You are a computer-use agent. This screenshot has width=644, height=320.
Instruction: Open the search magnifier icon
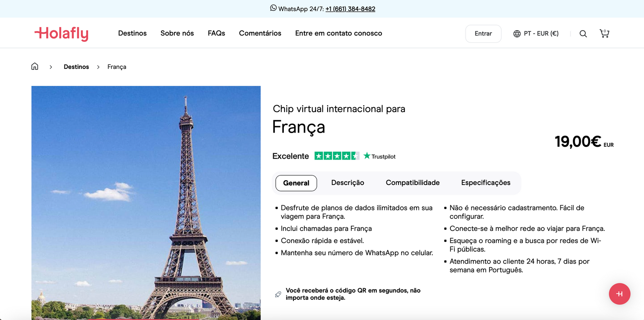(x=583, y=34)
